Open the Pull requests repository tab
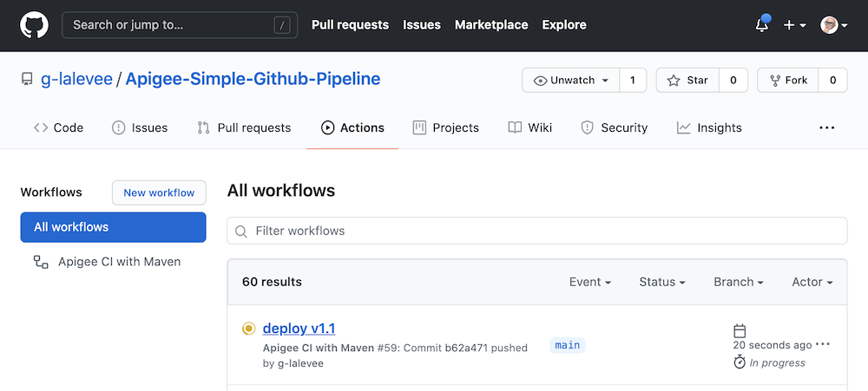868x391 pixels. (x=244, y=127)
